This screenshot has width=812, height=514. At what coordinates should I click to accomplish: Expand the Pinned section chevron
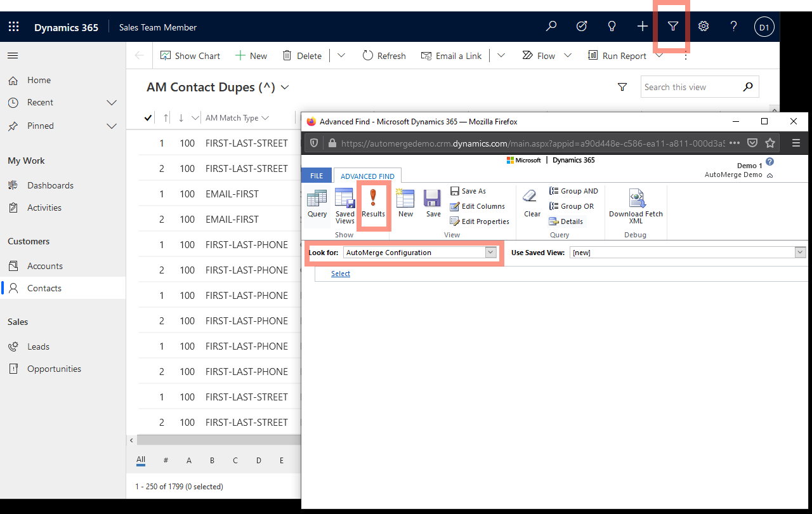tap(112, 126)
